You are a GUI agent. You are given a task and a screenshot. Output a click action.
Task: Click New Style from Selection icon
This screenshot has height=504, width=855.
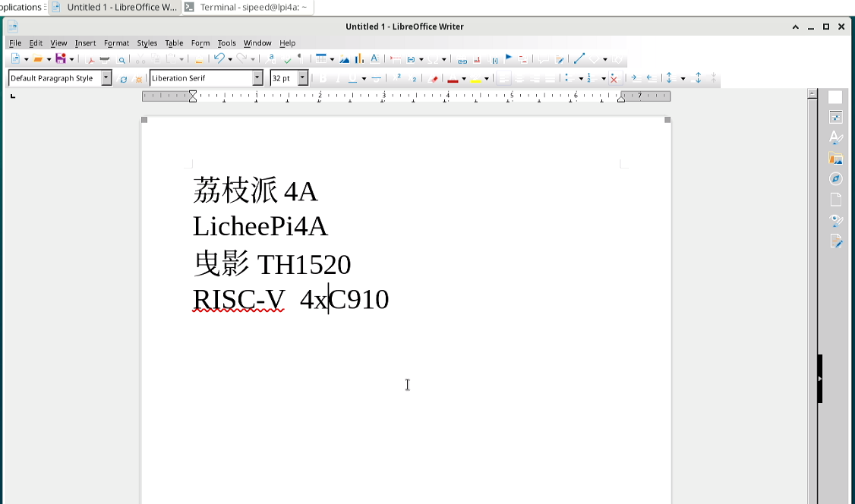(138, 79)
